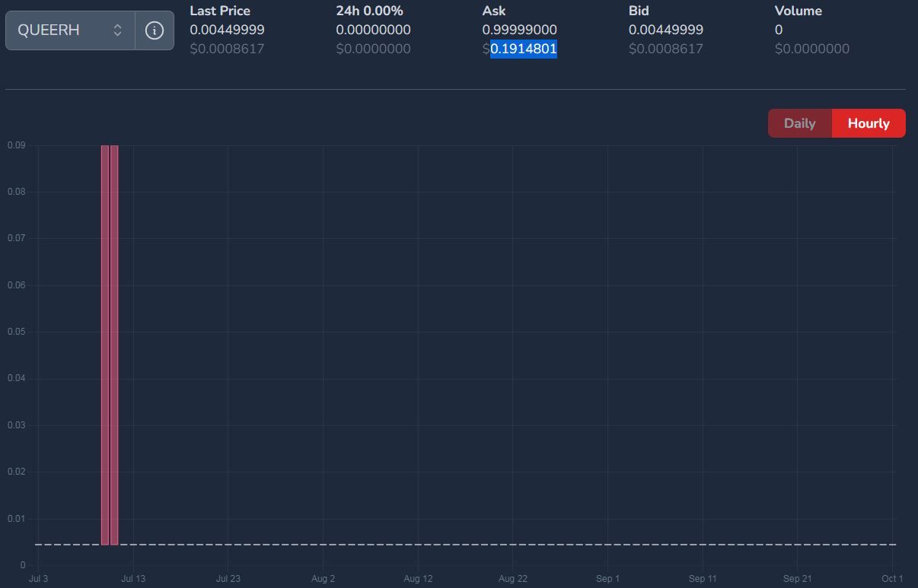Click the Sep 1 date axis label
This screenshot has height=588, width=918.
(x=607, y=579)
